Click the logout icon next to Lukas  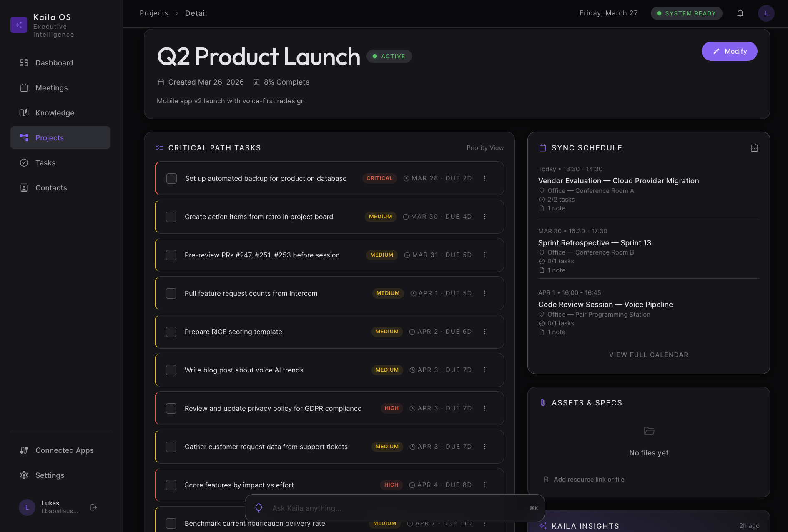(x=93, y=507)
